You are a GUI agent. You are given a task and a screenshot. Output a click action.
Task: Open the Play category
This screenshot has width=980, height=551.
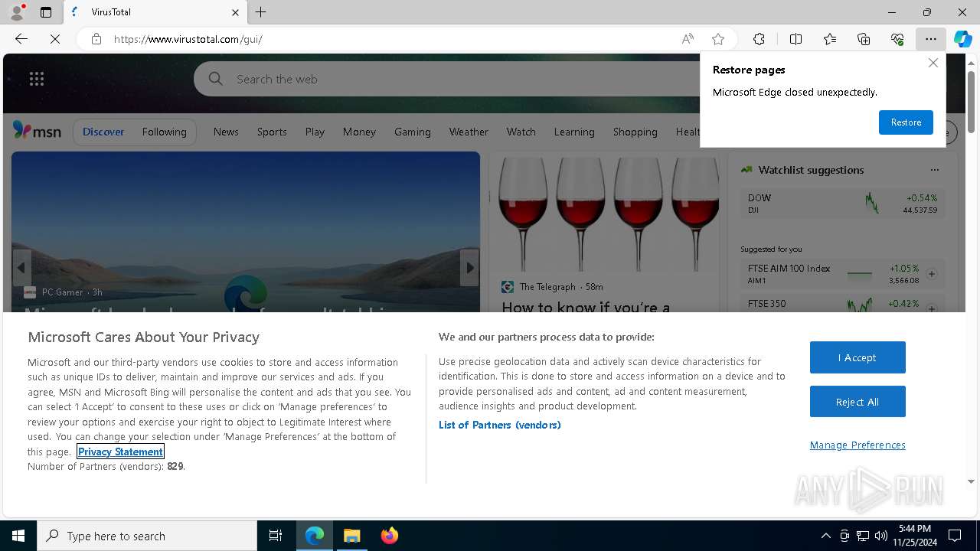315,132
